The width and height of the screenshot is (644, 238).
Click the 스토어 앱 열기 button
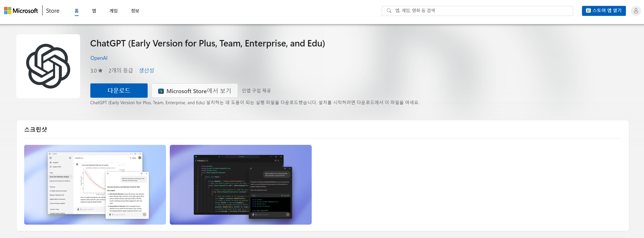(x=604, y=11)
